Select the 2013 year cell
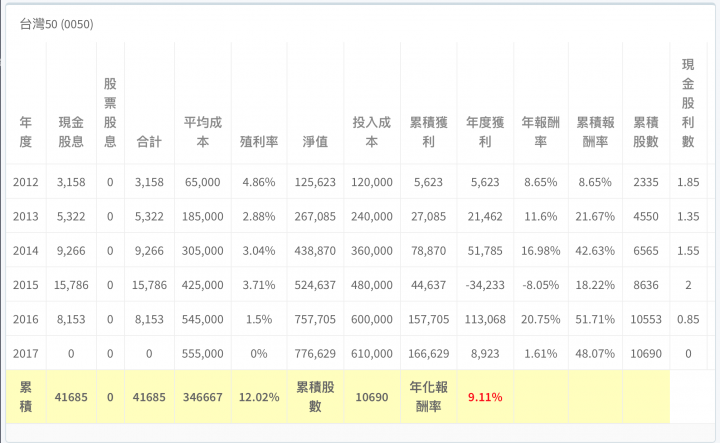720x443 pixels. click(x=26, y=216)
